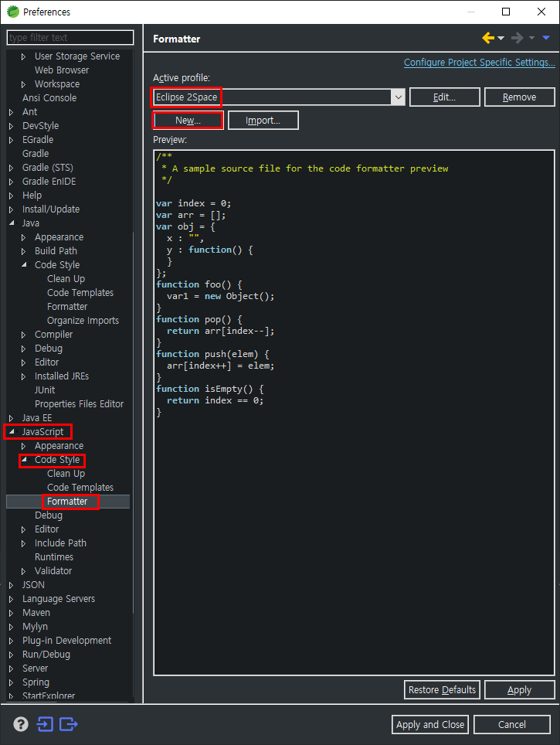Expand the DevStyle tree node
The image size is (560, 745).
12,127
